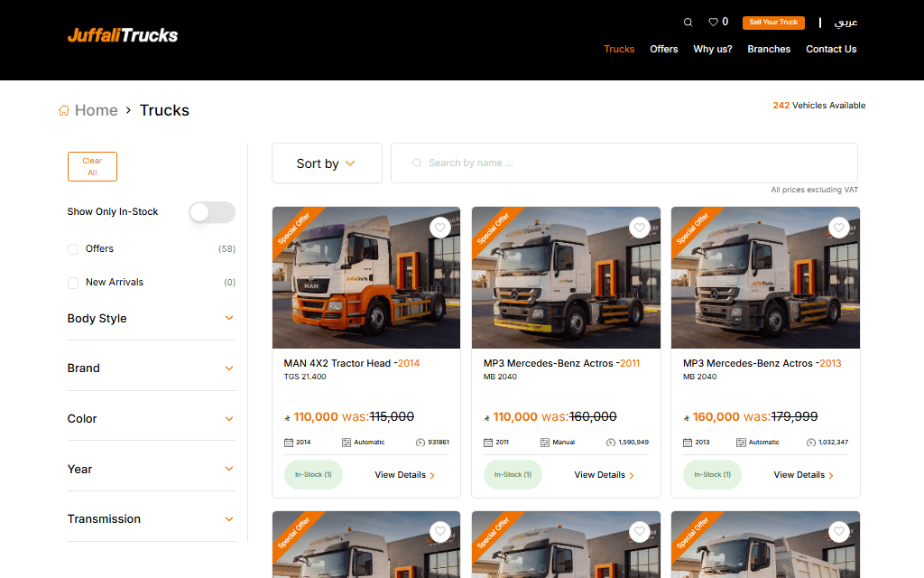Open the Contact Us navigation item
The height and width of the screenshot is (578, 924).
tap(831, 49)
